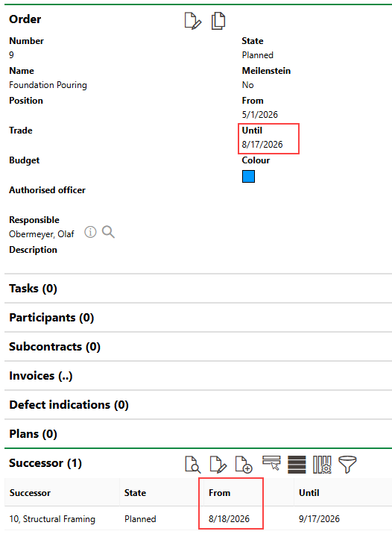Image resolution: width=392 pixels, height=537 pixels.
Task: Add new successor with plus document icon
Action: coord(244,465)
